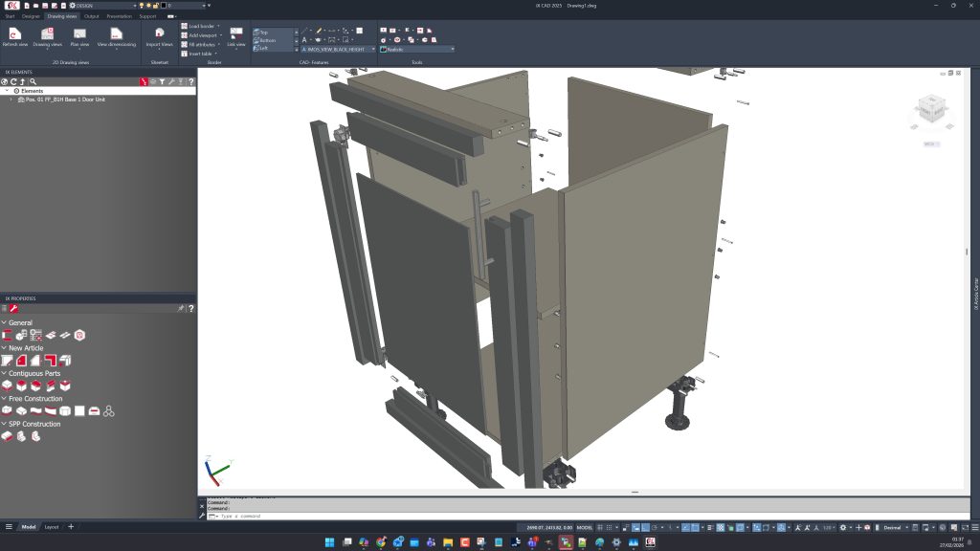Click the Link view icon
Viewport: 980px width, 551px height.
(235, 33)
